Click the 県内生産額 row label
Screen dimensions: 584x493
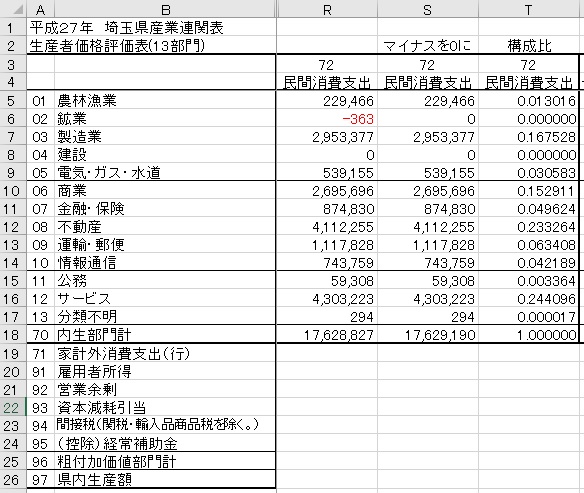(94, 479)
